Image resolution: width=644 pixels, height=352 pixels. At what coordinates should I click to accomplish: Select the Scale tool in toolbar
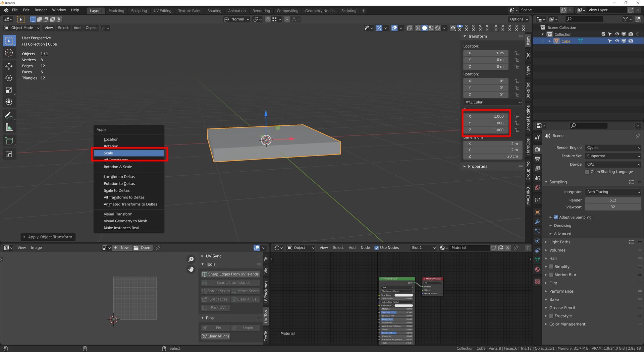point(9,90)
